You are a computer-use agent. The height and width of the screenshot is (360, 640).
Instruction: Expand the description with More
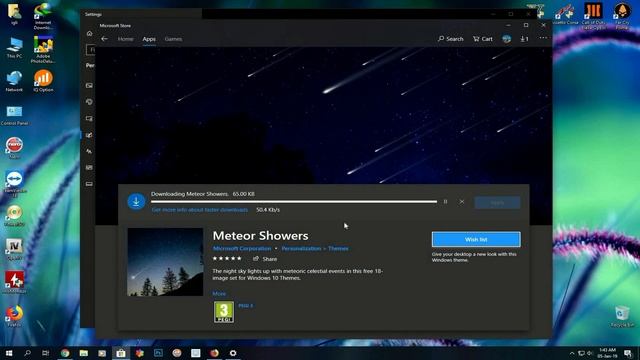point(219,293)
